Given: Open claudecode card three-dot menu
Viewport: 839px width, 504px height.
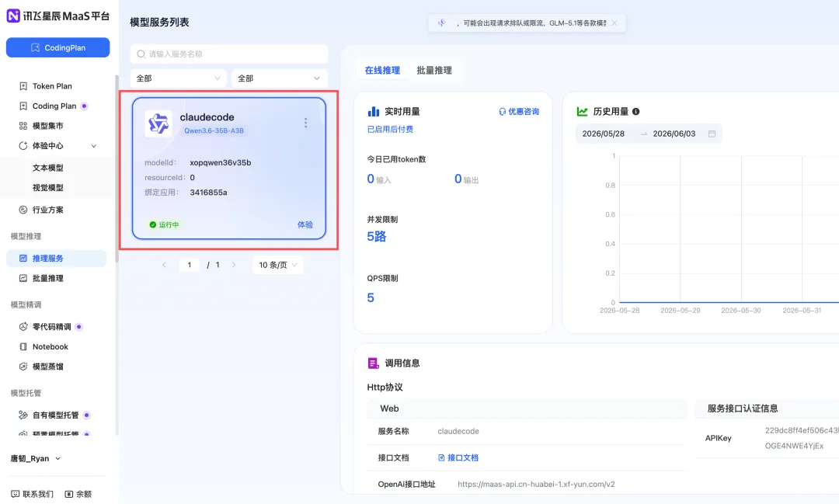Looking at the screenshot, I should [305, 123].
